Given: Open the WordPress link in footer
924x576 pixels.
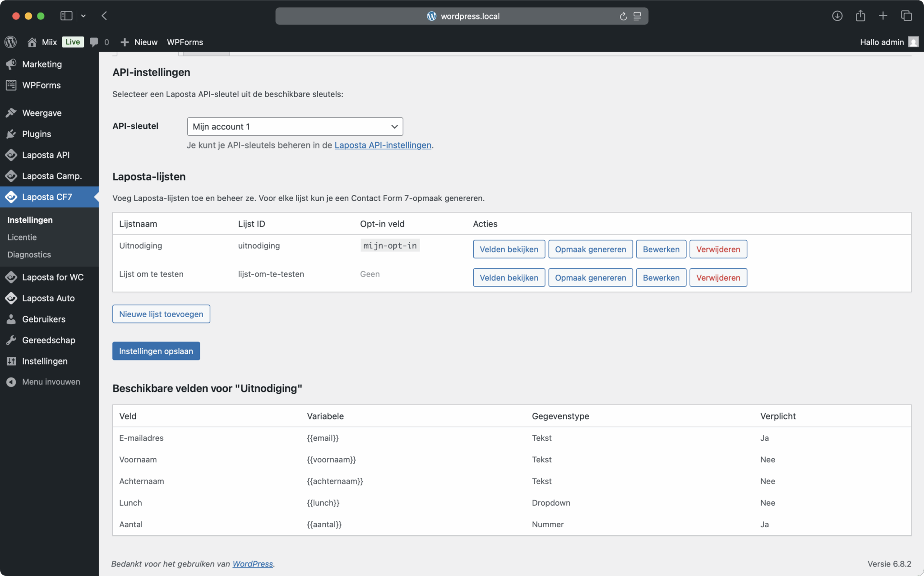Looking at the screenshot, I should pos(253,564).
